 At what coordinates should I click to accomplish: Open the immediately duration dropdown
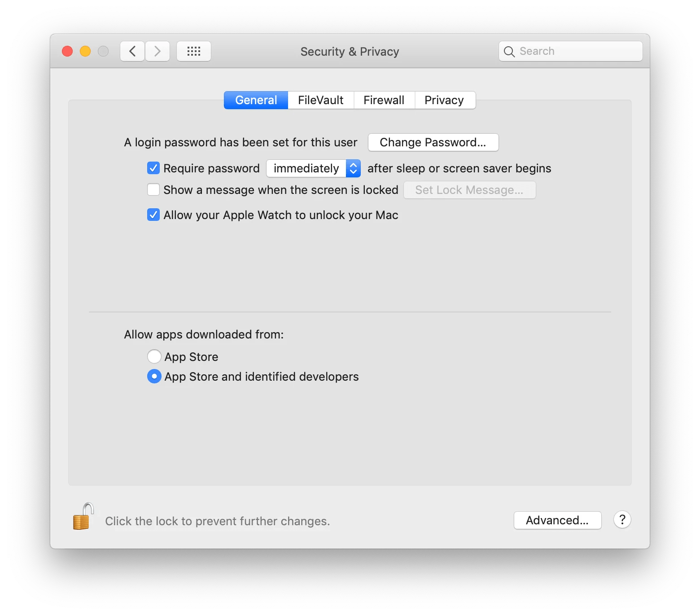click(x=306, y=168)
